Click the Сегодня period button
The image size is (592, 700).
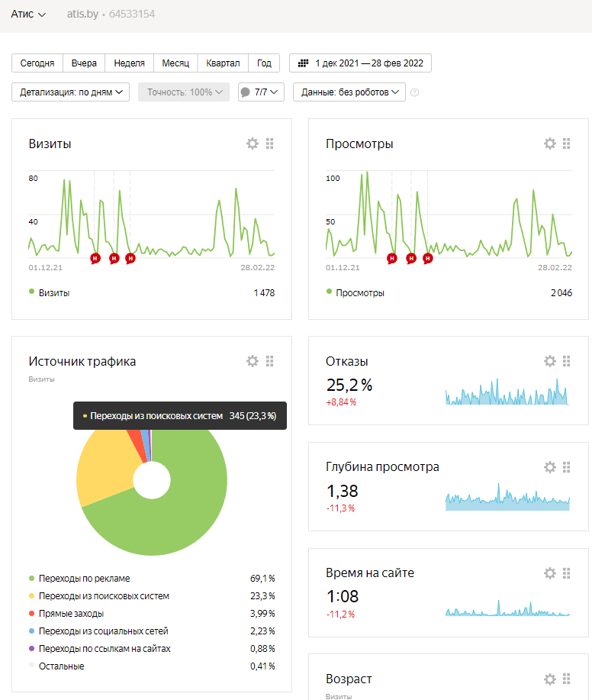pos(37,63)
